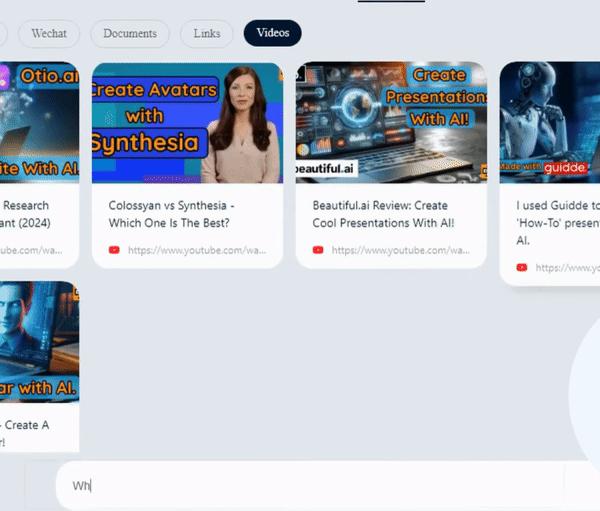Click the 'Research ant (2024)' card title

pyautogui.click(x=25, y=214)
